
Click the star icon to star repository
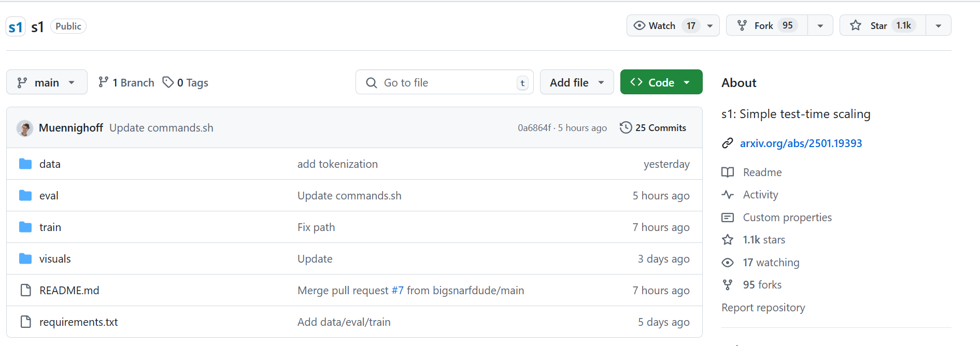[x=856, y=25]
